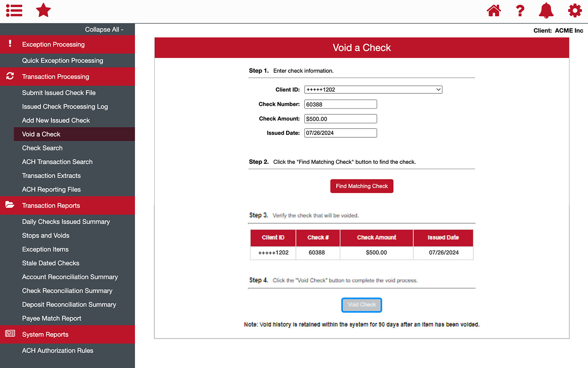Focus the Issued Date field
Viewport: 588px width, 368px height.
(x=341, y=133)
